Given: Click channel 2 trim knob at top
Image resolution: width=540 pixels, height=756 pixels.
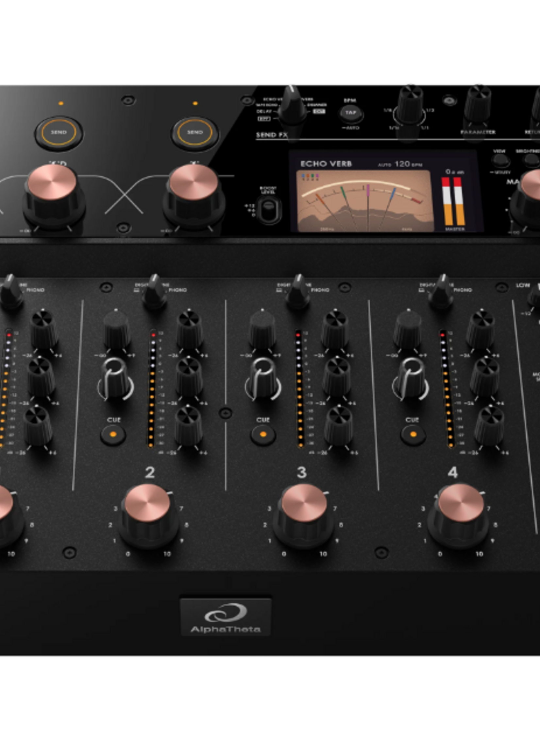Looking at the screenshot, I should click(x=116, y=329).
